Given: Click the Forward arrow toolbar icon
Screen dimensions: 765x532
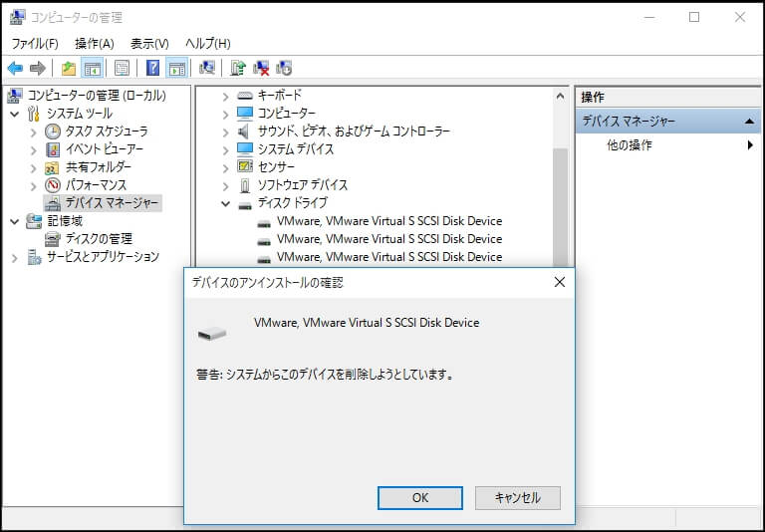Looking at the screenshot, I should (x=38, y=69).
